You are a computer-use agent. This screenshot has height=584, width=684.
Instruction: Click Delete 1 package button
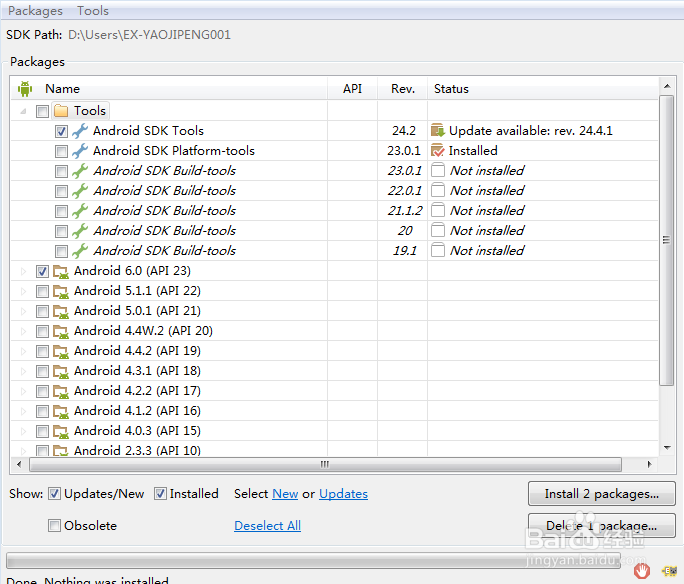point(602,526)
